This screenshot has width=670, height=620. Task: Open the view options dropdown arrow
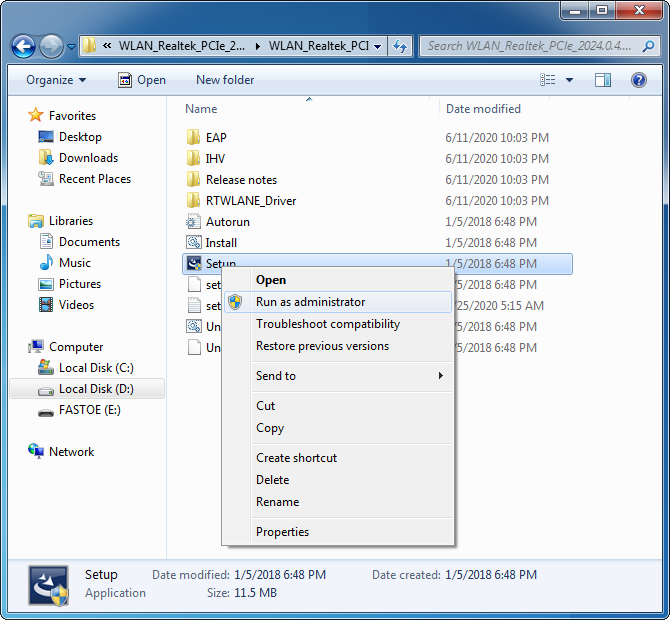[x=569, y=80]
